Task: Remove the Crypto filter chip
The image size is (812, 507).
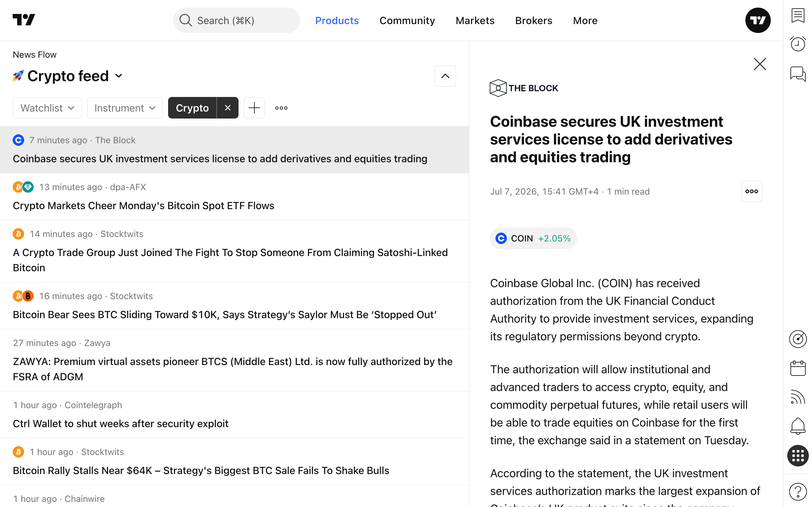Action: (227, 108)
